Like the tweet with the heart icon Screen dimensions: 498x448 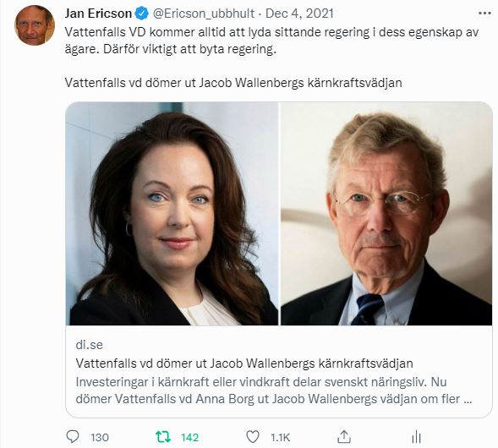[253, 437]
